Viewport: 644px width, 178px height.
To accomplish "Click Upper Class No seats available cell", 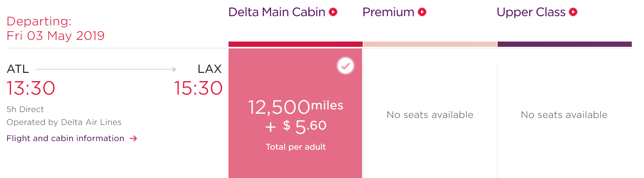I will pos(564,115).
